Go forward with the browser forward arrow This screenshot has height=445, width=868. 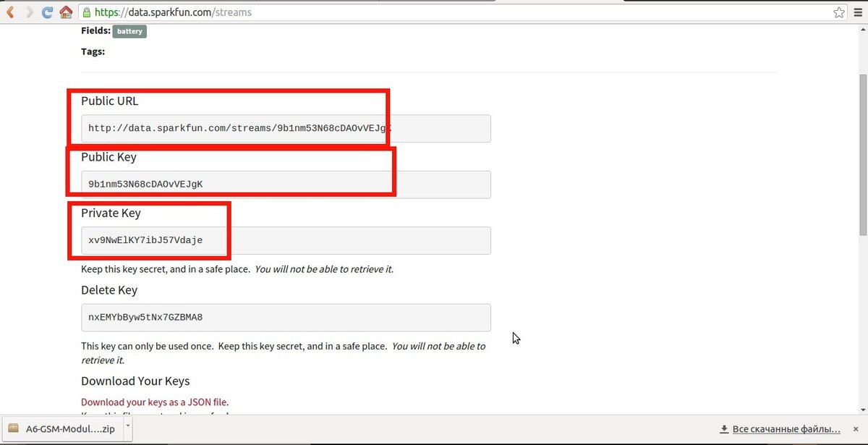[29, 12]
